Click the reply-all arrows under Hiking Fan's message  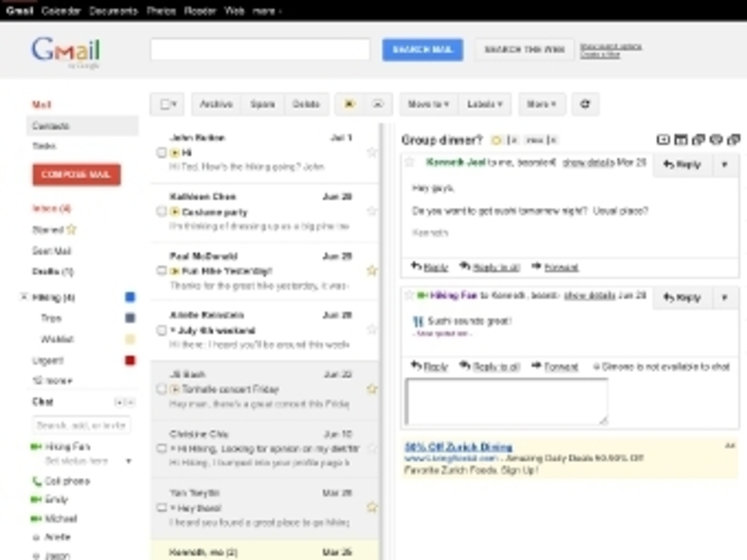coord(465,366)
